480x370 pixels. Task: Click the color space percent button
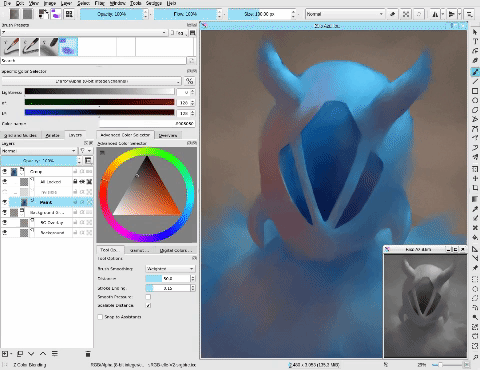pyautogui.click(x=189, y=81)
